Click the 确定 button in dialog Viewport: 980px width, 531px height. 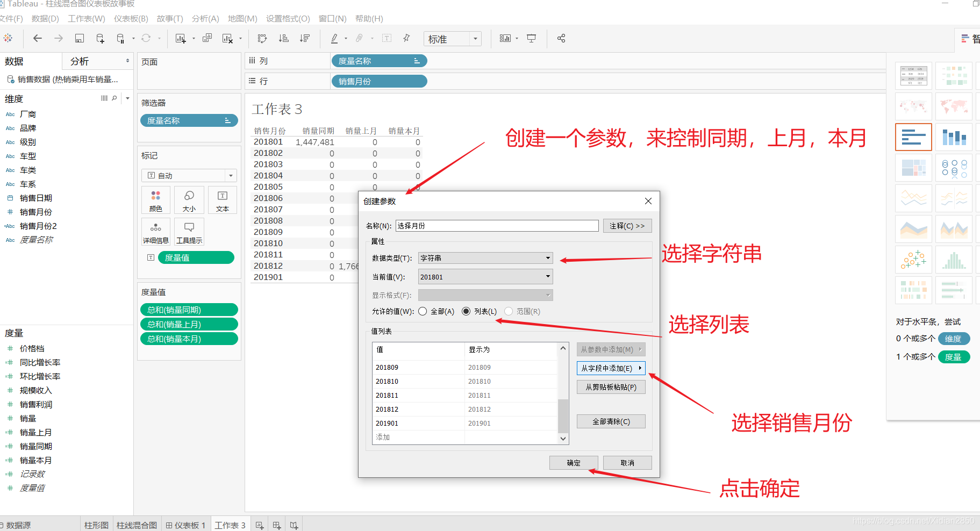click(x=574, y=463)
